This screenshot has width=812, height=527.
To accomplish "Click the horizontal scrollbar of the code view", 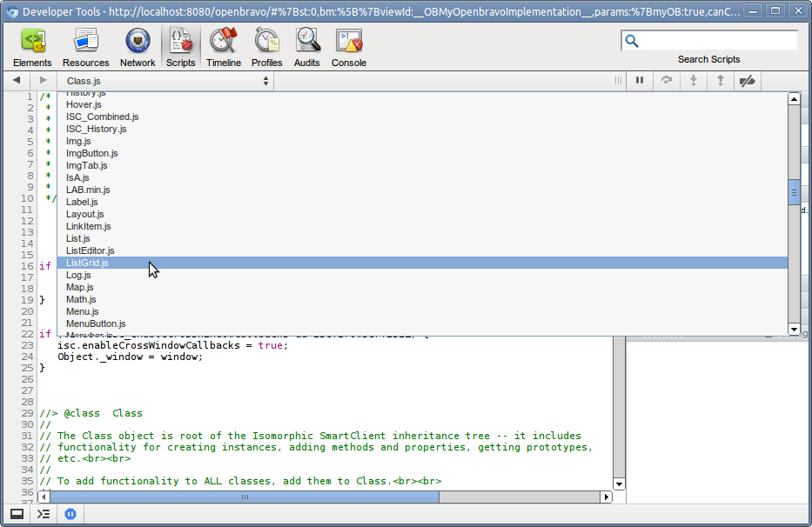I will tap(245, 497).
